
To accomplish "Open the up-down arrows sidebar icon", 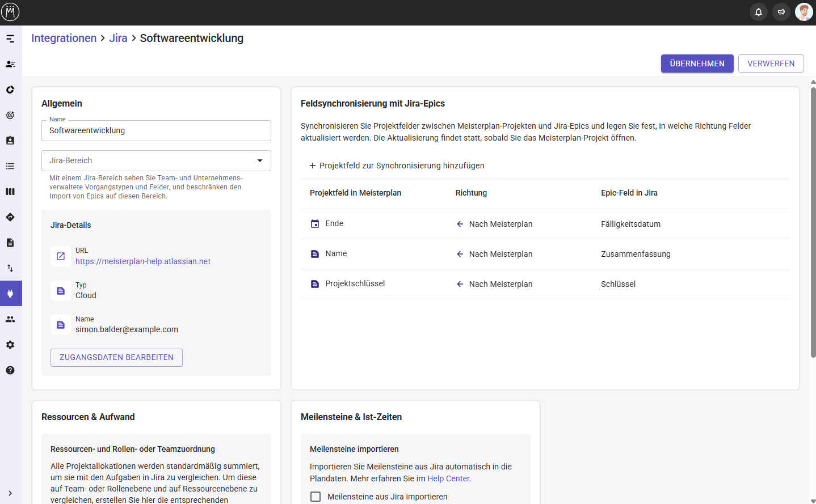I will [10, 268].
